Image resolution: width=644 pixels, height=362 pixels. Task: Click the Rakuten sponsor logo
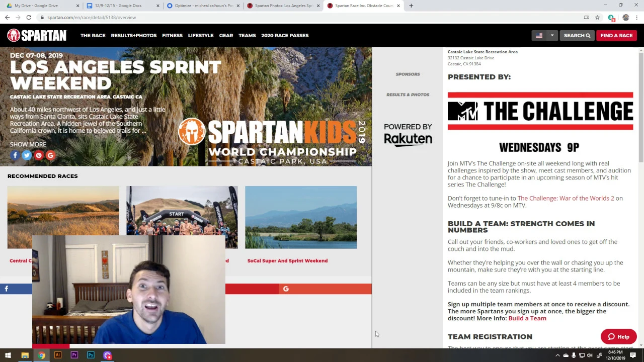pos(408,135)
